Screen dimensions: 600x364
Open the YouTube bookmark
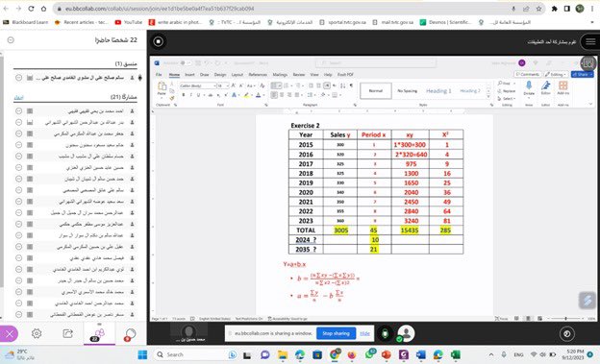pos(129,22)
